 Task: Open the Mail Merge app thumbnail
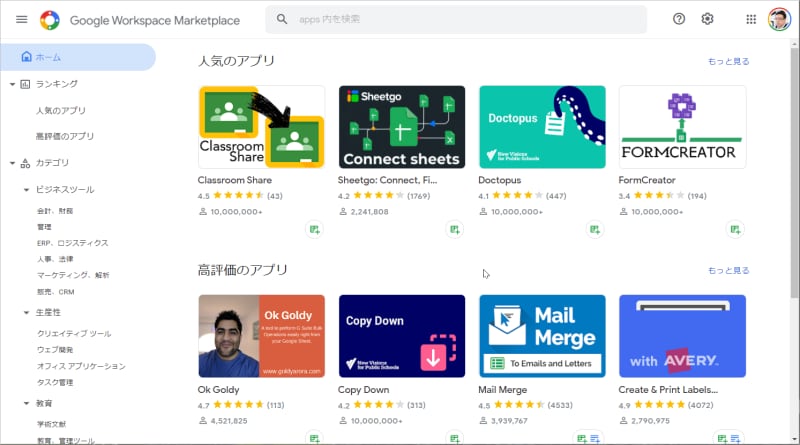pos(542,336)
